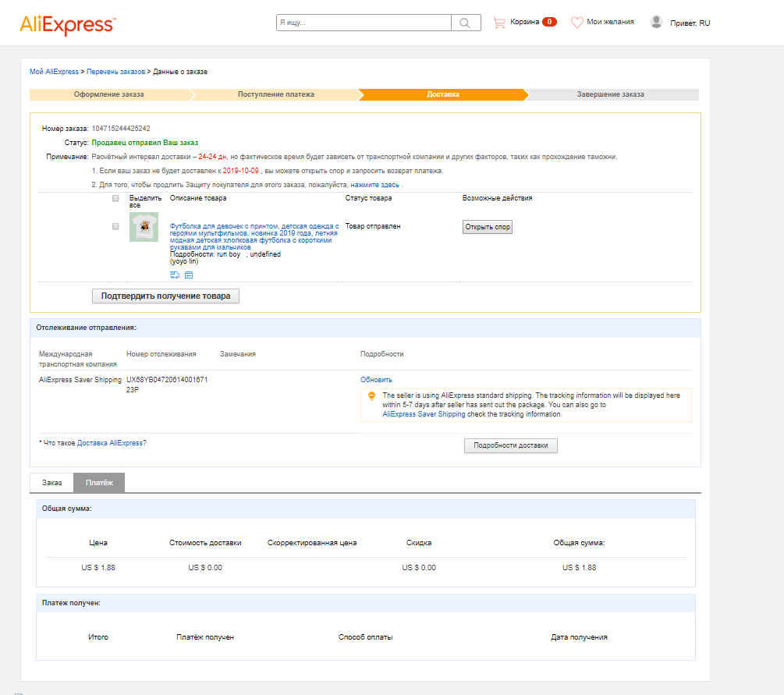Viewport: 784px width, 695px height.
Task: Click the cart count badge '0'
Action: [549, 22]
